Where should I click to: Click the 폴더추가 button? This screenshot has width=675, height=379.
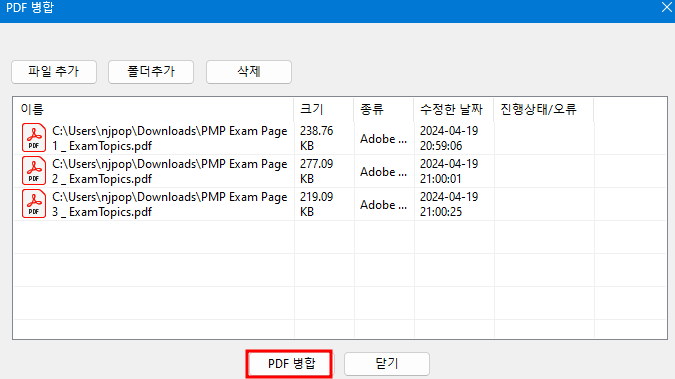(151, 71)
